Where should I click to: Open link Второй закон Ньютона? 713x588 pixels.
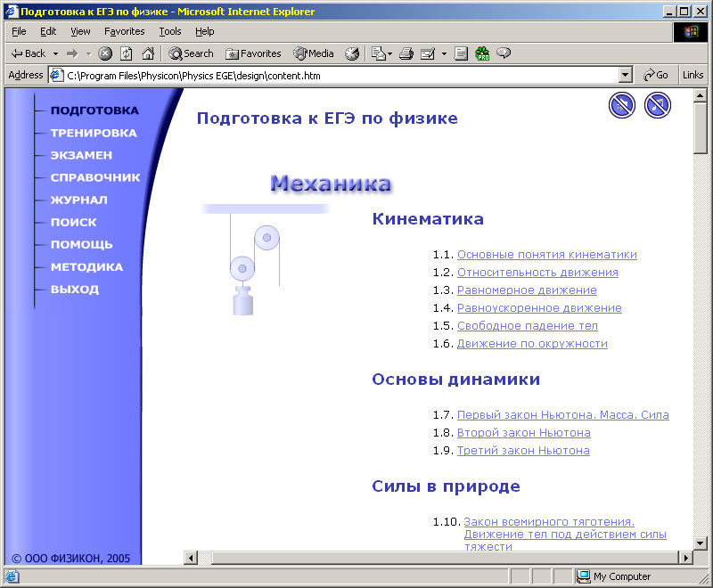[x=524, y=433]
